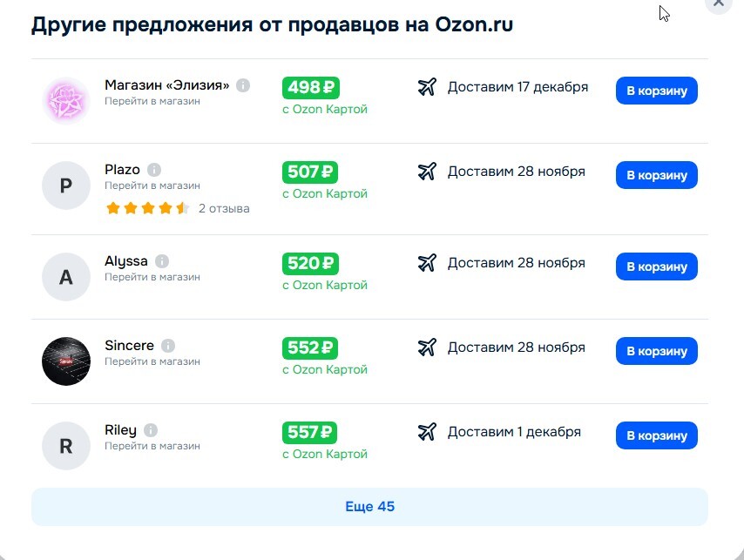
Task: Click info icon beside Riley seller name
Action: coord(151,430)
